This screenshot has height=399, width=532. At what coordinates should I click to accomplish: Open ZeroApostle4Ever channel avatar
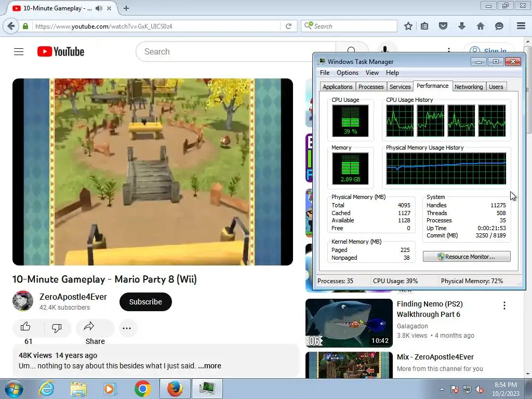tap(23, 301)
